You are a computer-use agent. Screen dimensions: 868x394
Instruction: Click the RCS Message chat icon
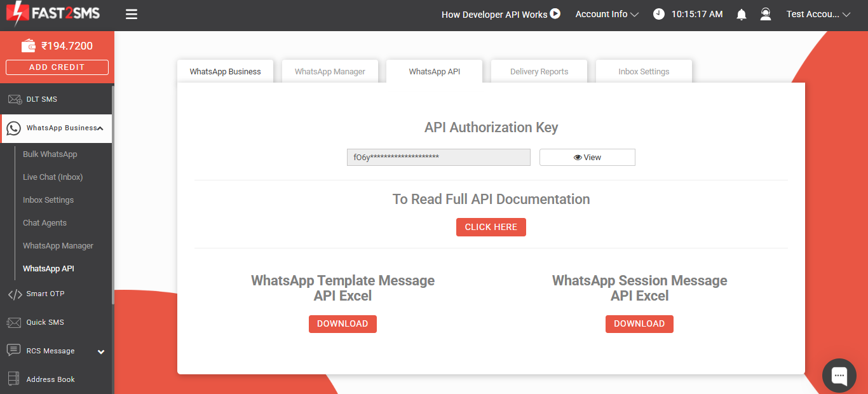point(14,351)
